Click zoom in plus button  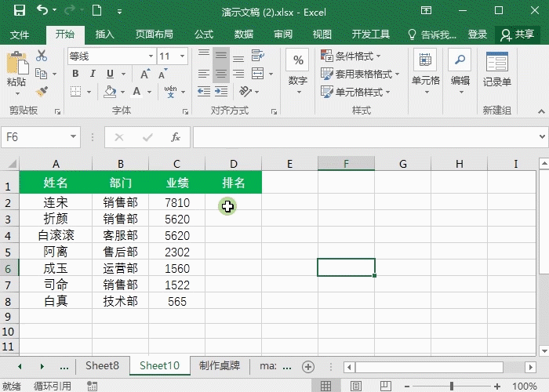(496, 386)
